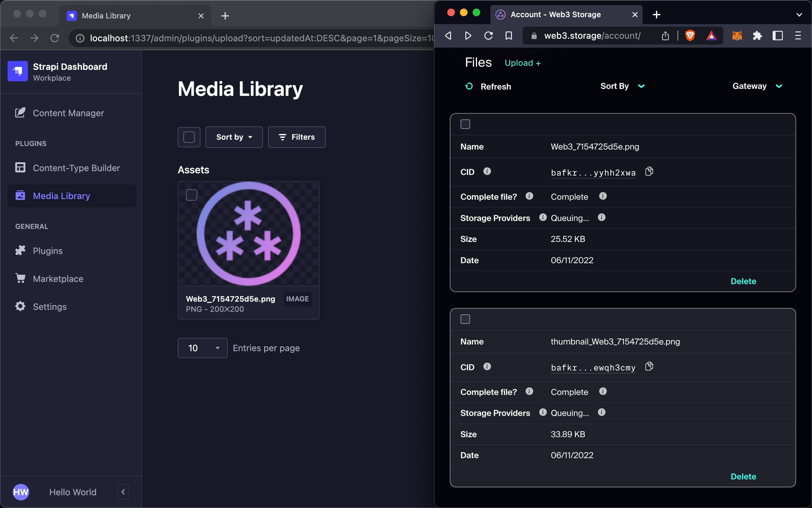Select the Web3_7154725d5e.png asset checkbox
The height and width of the screenshot is (508, 812).
(192, 195)
